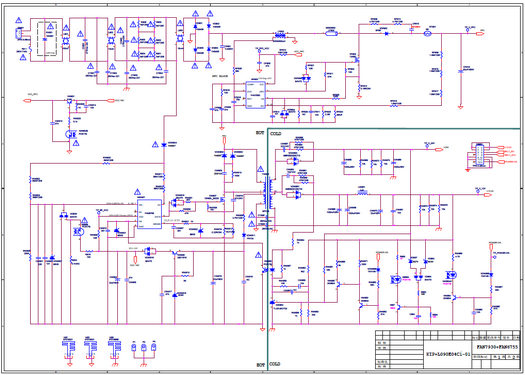Click the red output port at top-right rail

click(480, 33)
